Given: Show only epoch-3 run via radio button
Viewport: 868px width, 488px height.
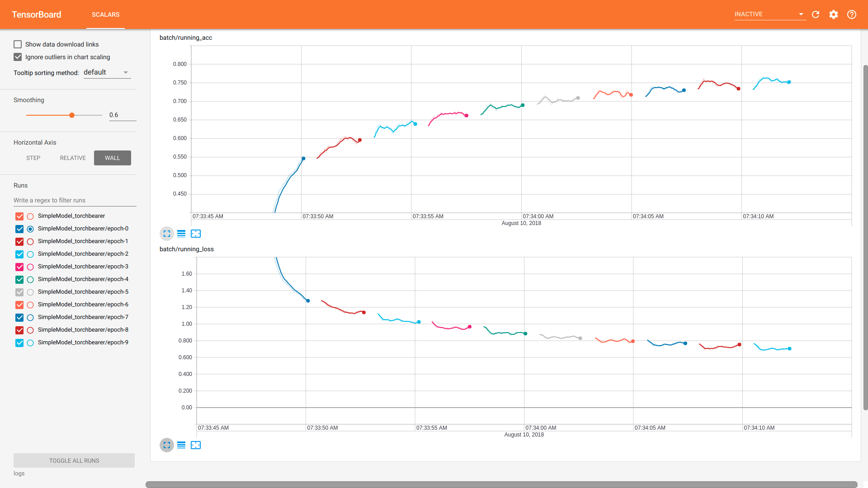Looking at the screenshot, I should coord(30,267).
